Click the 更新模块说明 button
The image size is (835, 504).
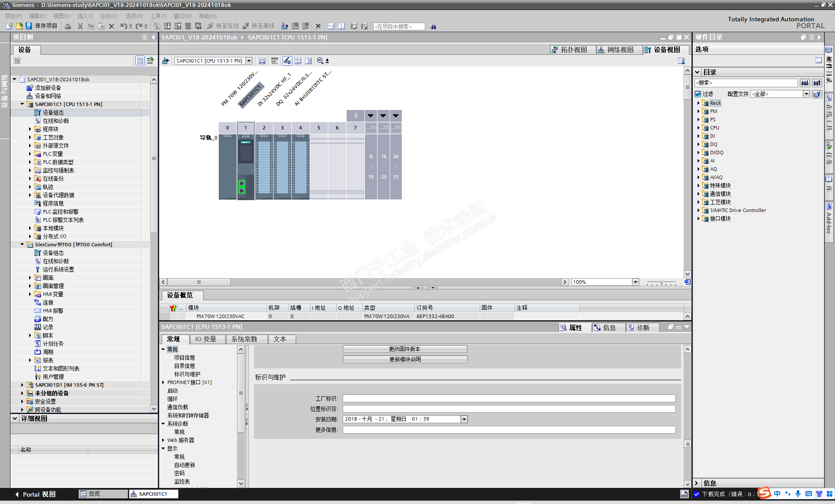pos(404,359)
